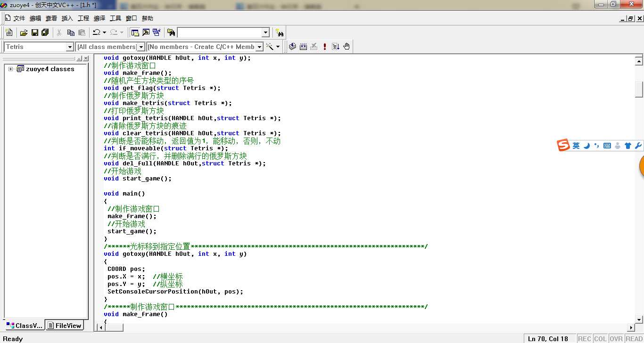Open the Tetris class dropdown
This screenshot has height=343, width=644.
(x=70, y=47)
